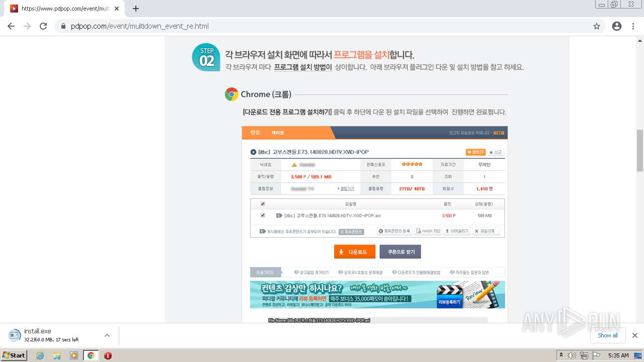Click the STEP 02 badge
This screenshot has width=644, height=362.
pyautogui.click(x=206, y=57)
